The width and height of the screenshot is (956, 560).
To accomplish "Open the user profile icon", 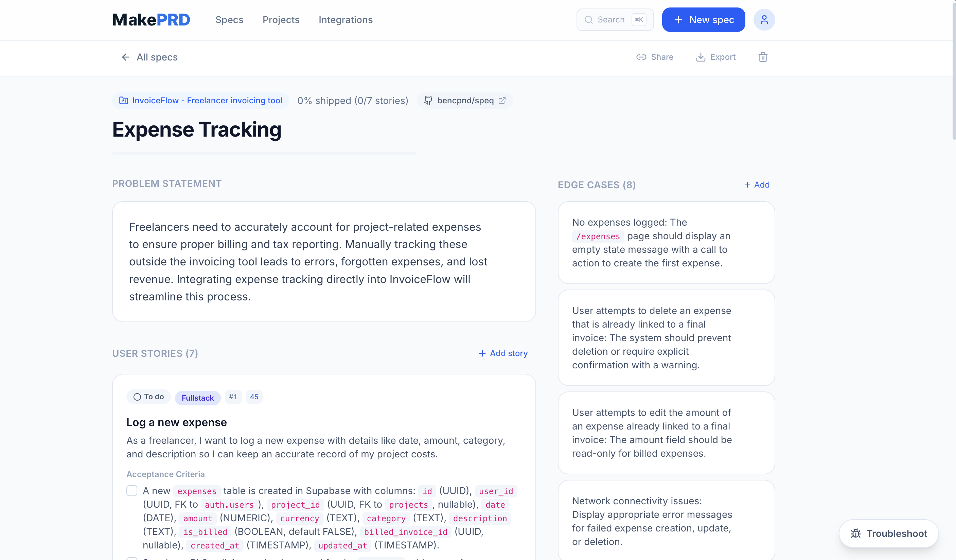I will 764,19.
